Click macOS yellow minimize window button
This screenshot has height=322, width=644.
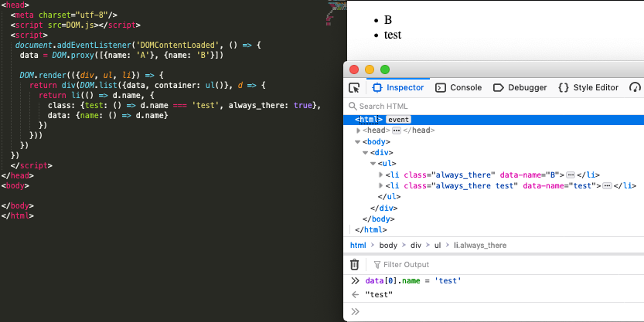370,69
